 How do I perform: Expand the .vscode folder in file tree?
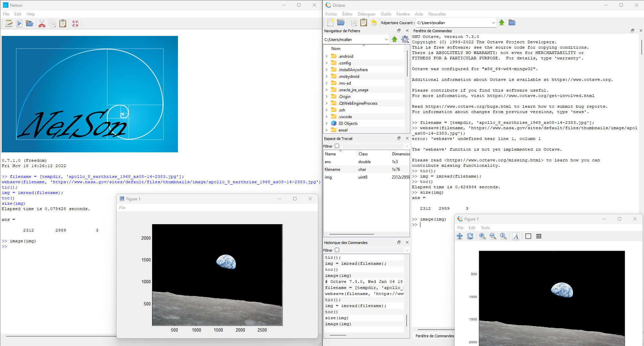326,117
